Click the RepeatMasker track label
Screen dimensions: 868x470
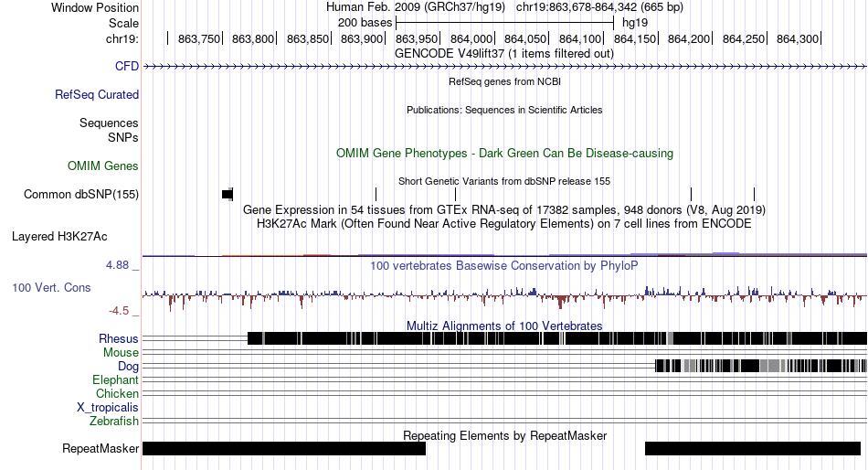[101, 448]
